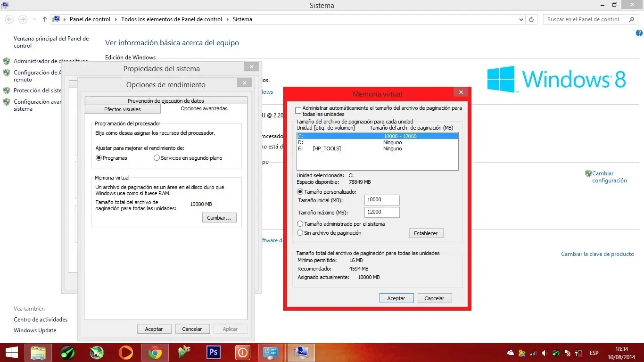Open the volume speaker tray icon
The image size is (644, 362).
[545, 353]
